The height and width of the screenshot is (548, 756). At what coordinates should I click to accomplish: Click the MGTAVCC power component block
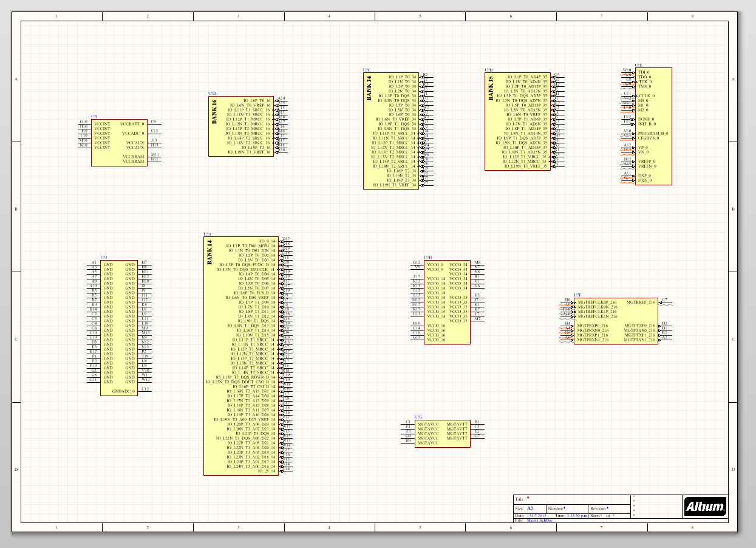(442, 434)
